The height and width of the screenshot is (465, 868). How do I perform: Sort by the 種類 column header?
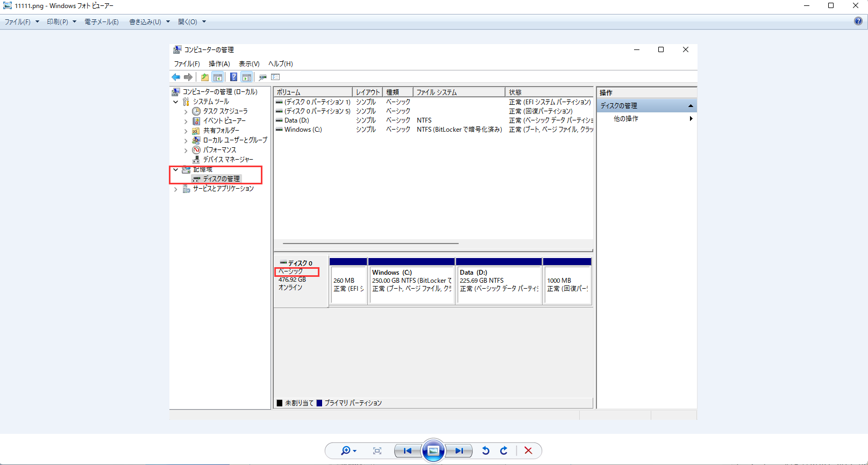point(398,92)
